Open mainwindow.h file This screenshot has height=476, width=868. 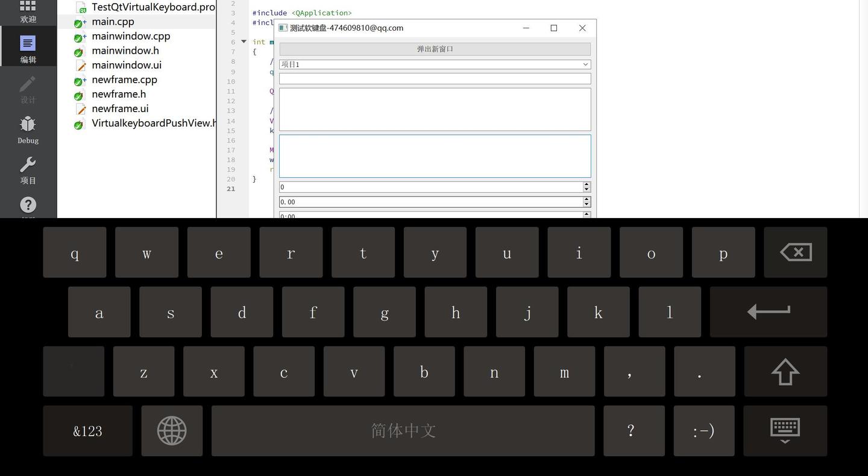(x=125, y=51)
